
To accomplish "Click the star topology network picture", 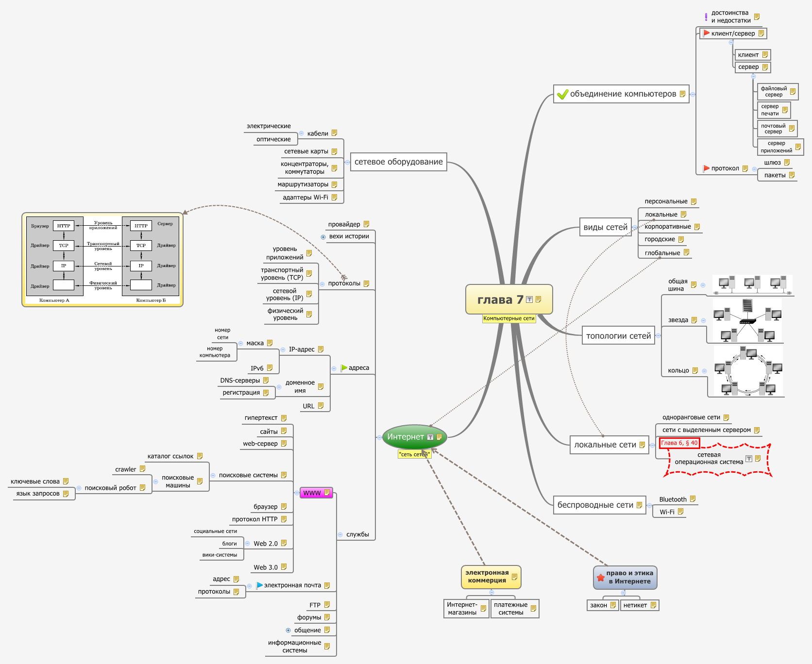I will [747, 320].
